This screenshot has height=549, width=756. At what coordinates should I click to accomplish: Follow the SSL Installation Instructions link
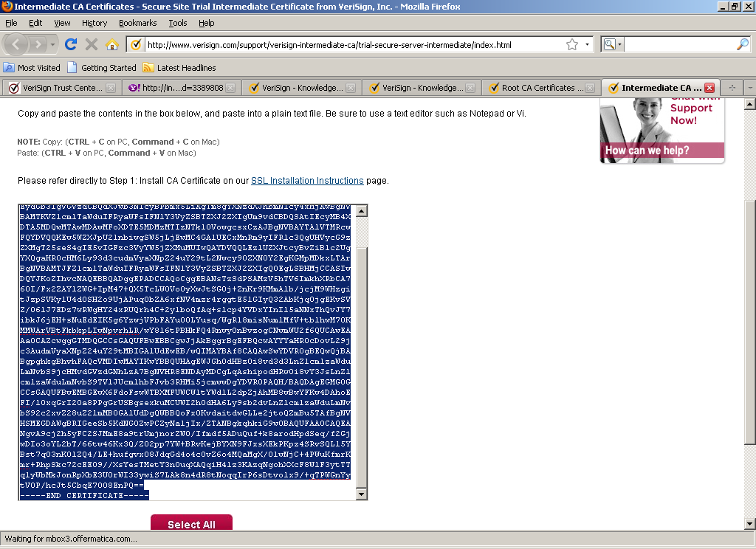(307, 180)
